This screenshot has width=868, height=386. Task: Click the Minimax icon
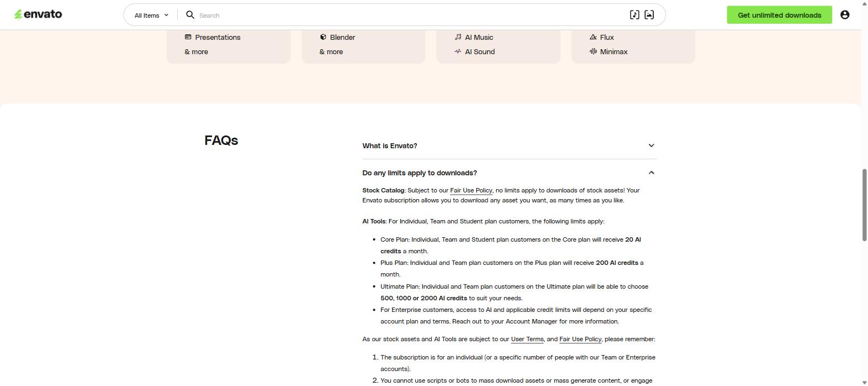pos(593,51)
